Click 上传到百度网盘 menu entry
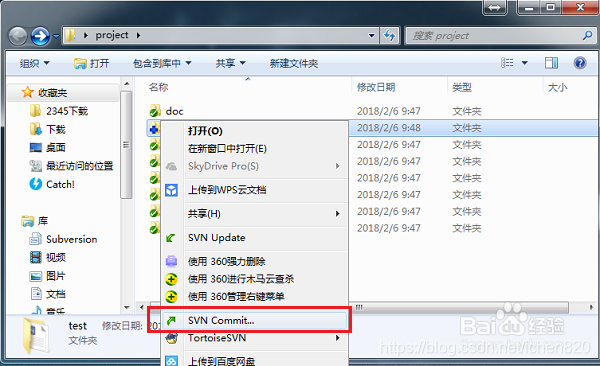 (x=254, y=361)
